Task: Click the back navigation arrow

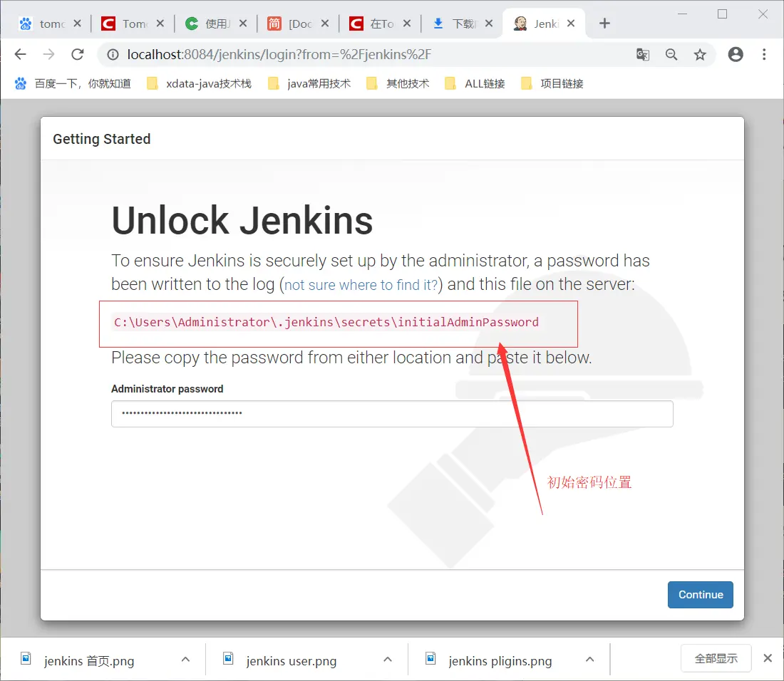Action: pyautogui.click(x=20, y=54)
